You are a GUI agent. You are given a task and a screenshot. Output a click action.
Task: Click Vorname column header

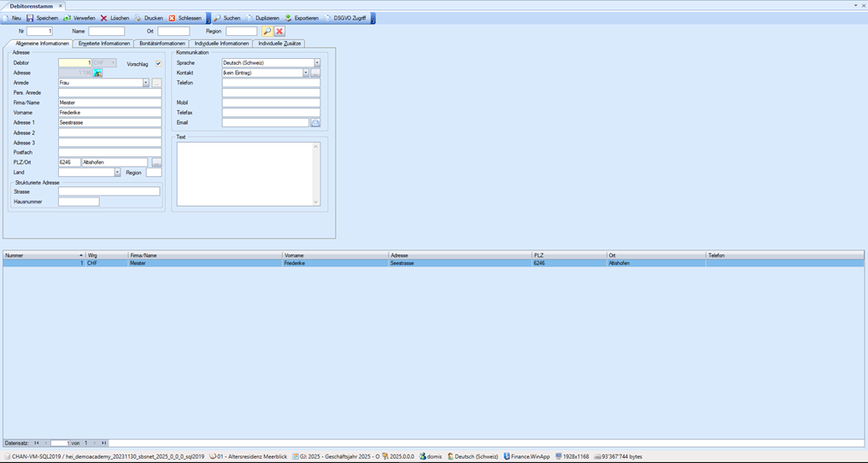coord(336,255)
